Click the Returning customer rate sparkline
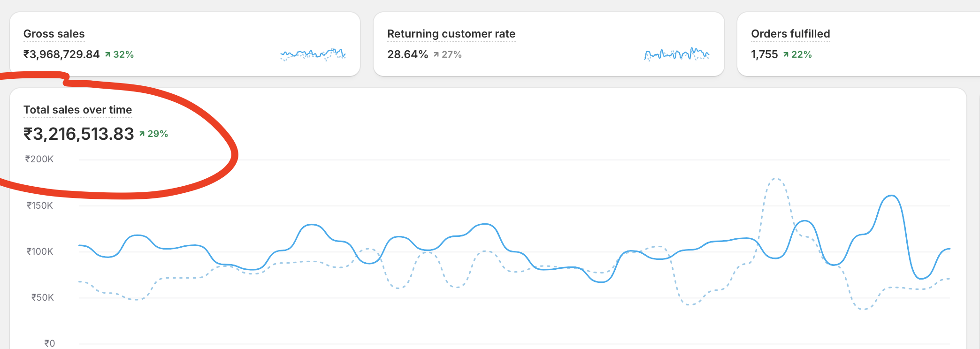This screenshot has width=980, height=349. pyautogui.click(x=676, y=54)
